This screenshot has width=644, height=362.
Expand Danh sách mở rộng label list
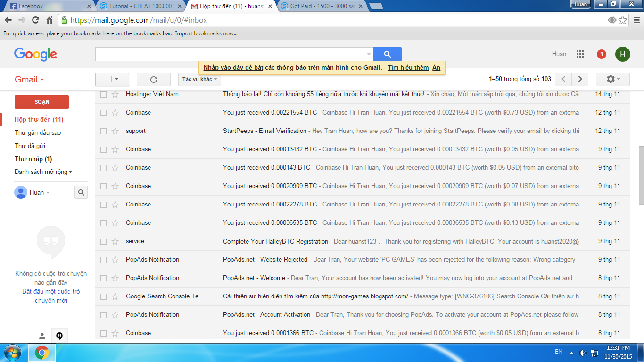coord(43,172)
